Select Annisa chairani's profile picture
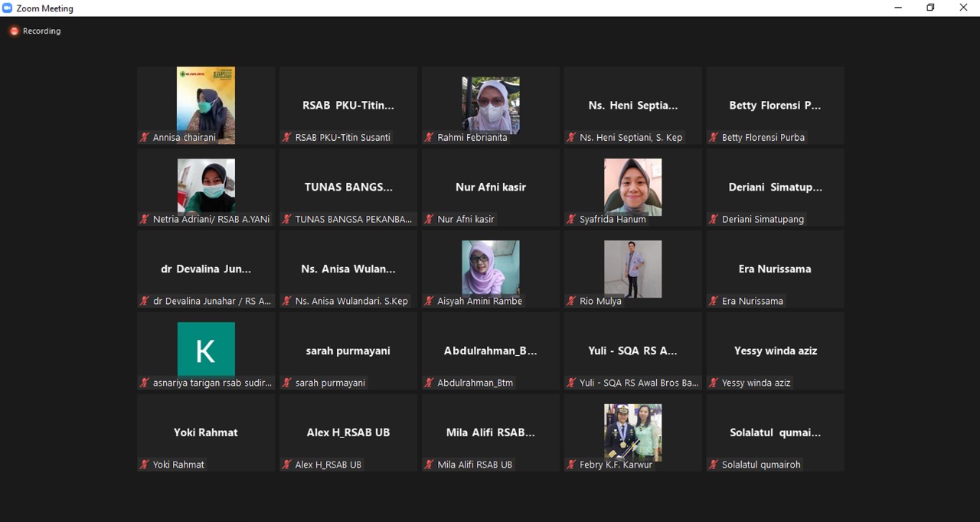This screenshot has height=522, width=980. pyautogui.click(x=206, y=105)
